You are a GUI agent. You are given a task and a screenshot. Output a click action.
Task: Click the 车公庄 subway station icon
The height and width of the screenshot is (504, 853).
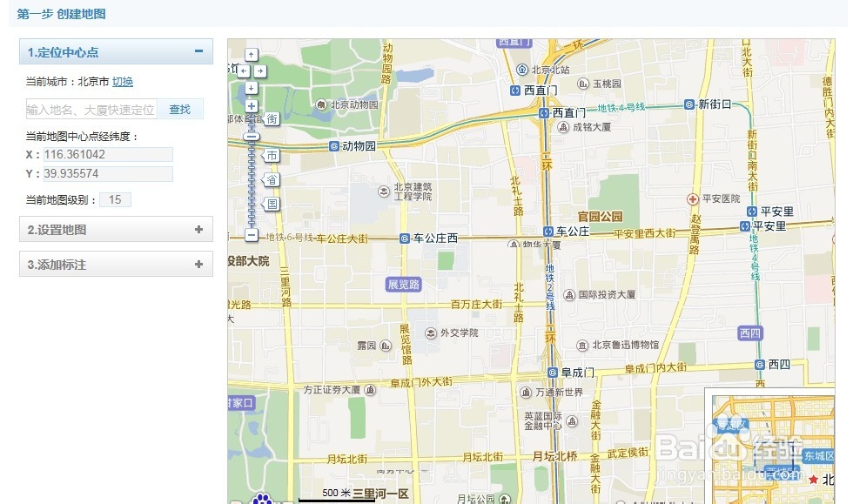548,232
